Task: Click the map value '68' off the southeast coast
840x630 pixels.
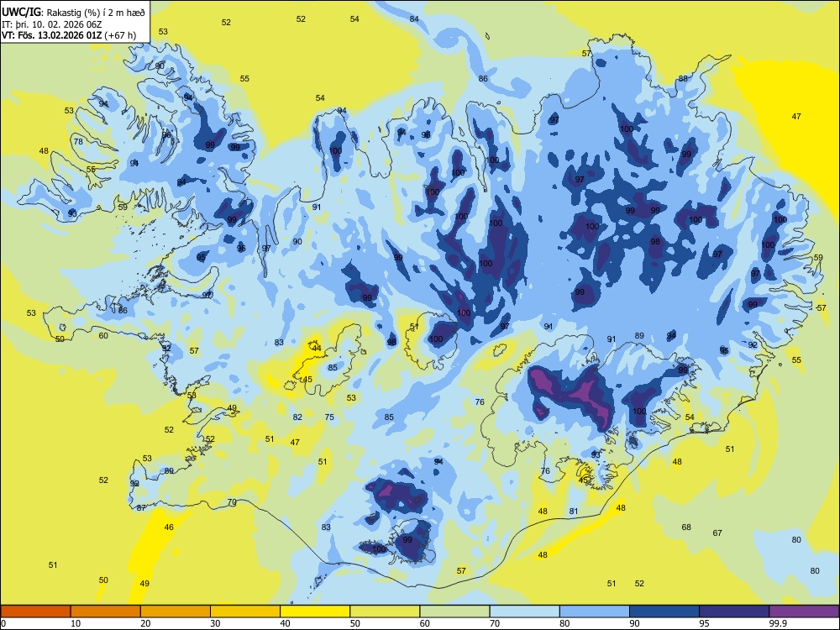Action: pos(686,528)
